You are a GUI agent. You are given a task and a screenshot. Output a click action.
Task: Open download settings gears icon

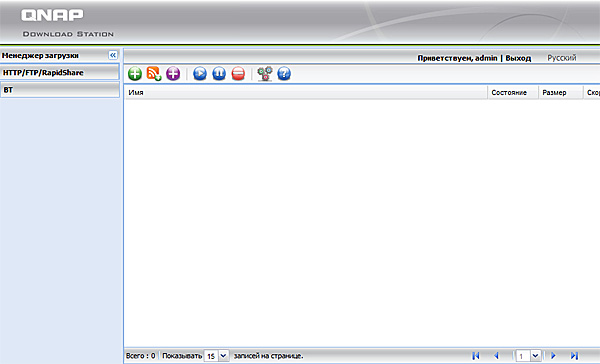pos(265,73)
